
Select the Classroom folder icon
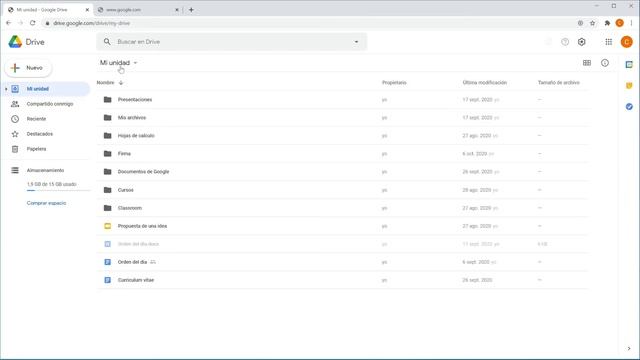tap(107, 208)
